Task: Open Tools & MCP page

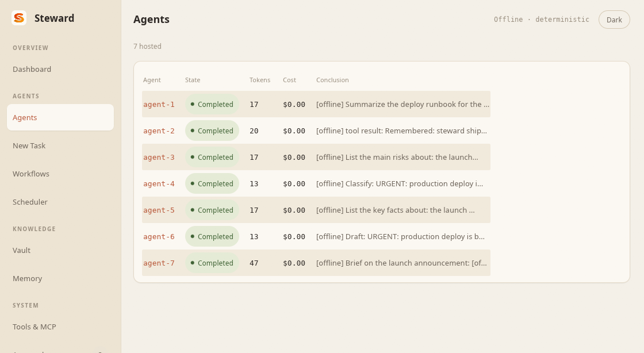Action: coord(60,327)
